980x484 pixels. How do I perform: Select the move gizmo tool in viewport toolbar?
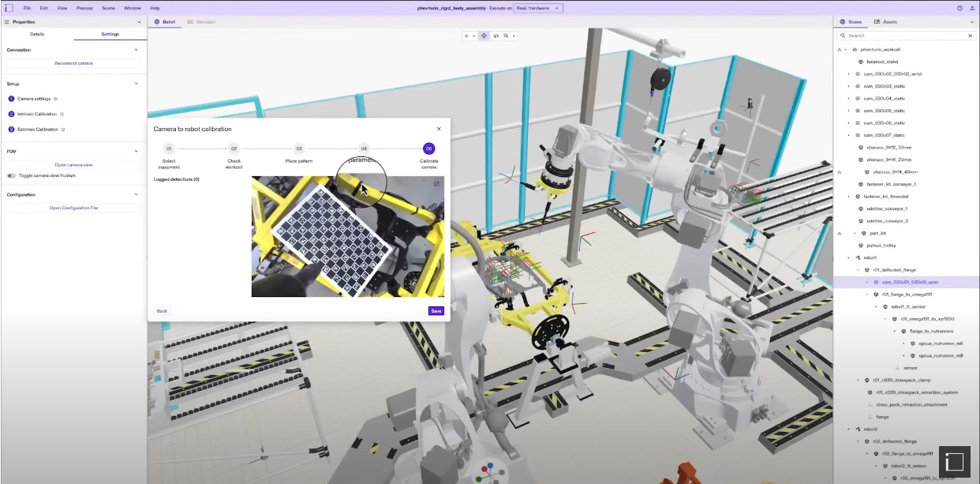tap(483, 36)
